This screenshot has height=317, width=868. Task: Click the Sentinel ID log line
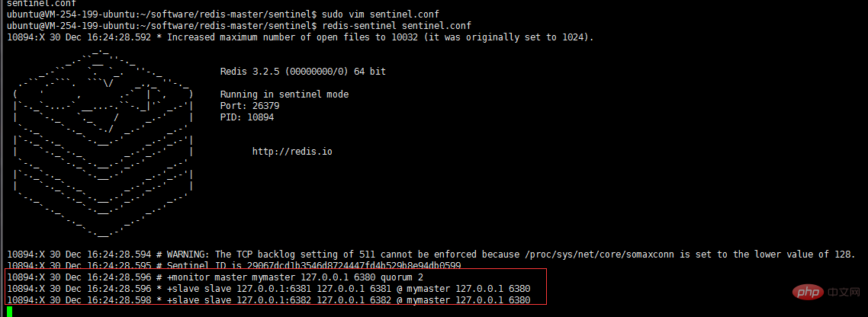pos(233,265)
